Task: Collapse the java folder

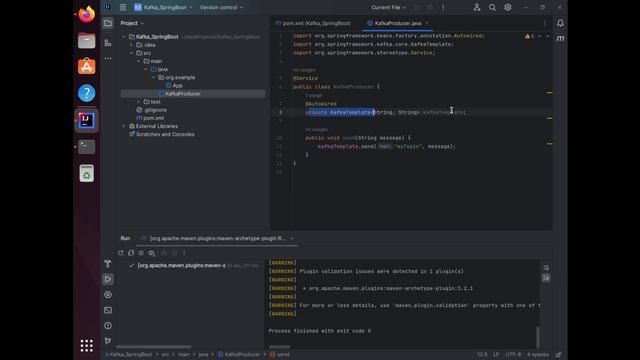Action: pyautogui.click(x=146, y=69)
